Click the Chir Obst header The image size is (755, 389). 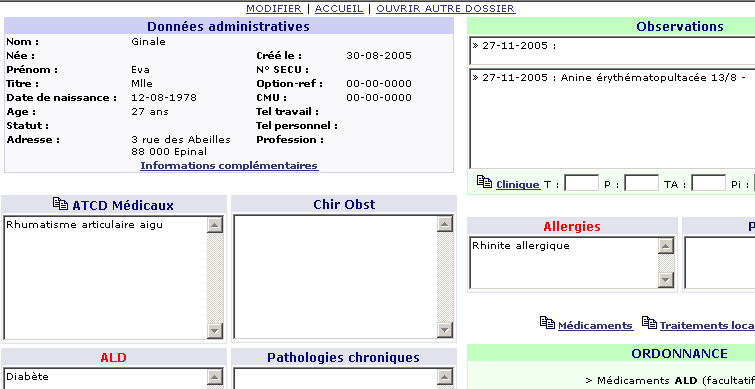click(344, 205)
